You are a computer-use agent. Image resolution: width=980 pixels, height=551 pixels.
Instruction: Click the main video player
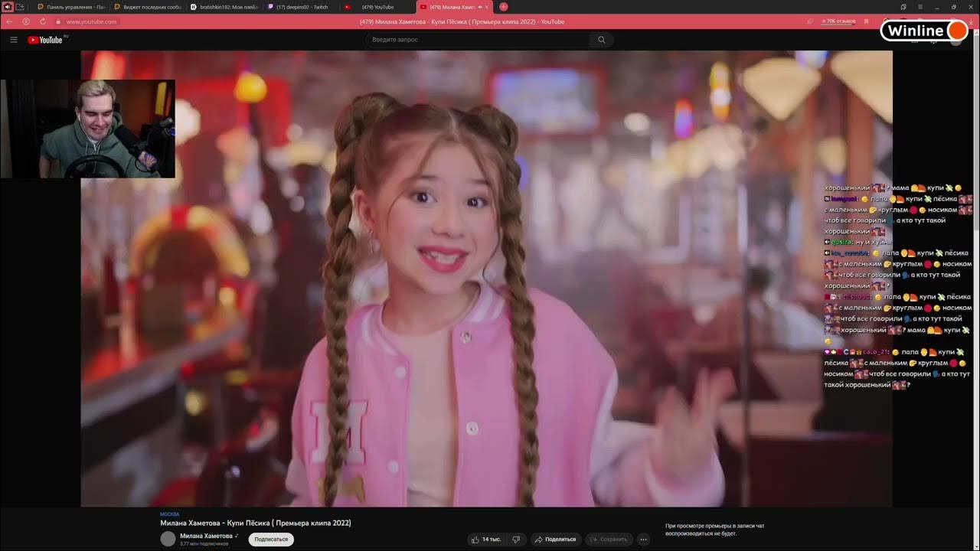coord(487,279)
